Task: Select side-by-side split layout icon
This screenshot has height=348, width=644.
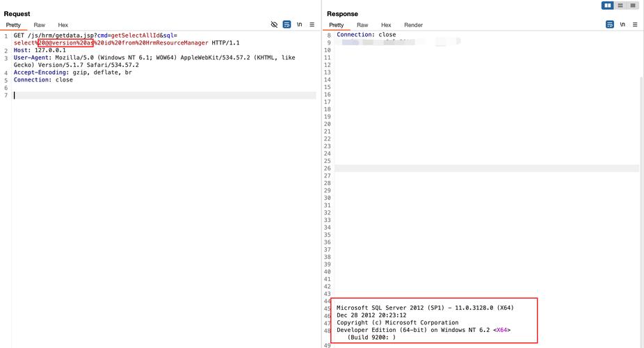Action: click(x=607, y=6)
